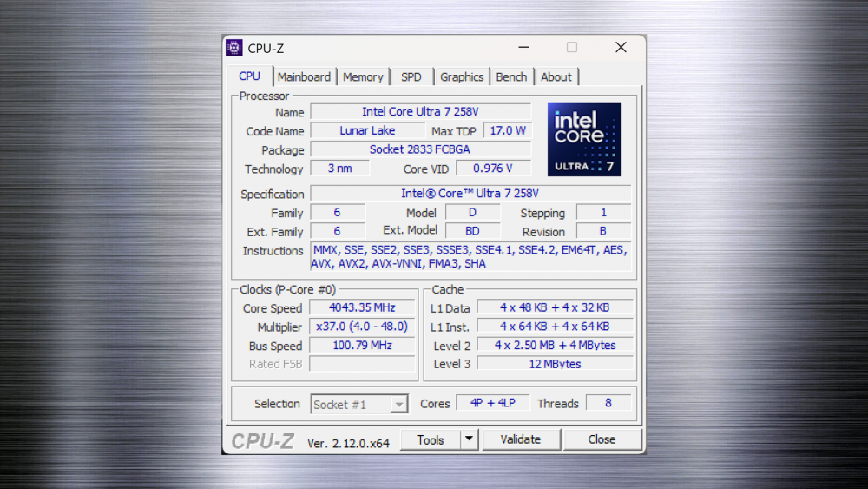Show the About tab
868x489 pixels.
tap(556, 77)
